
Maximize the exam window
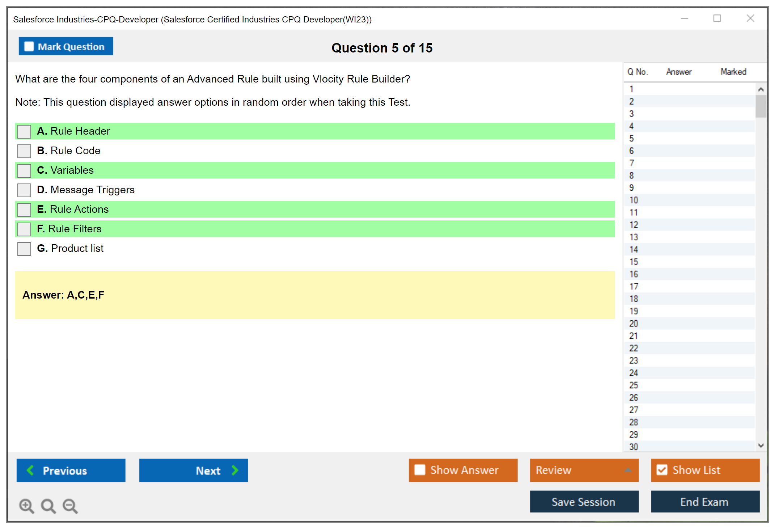coord(717,18)
